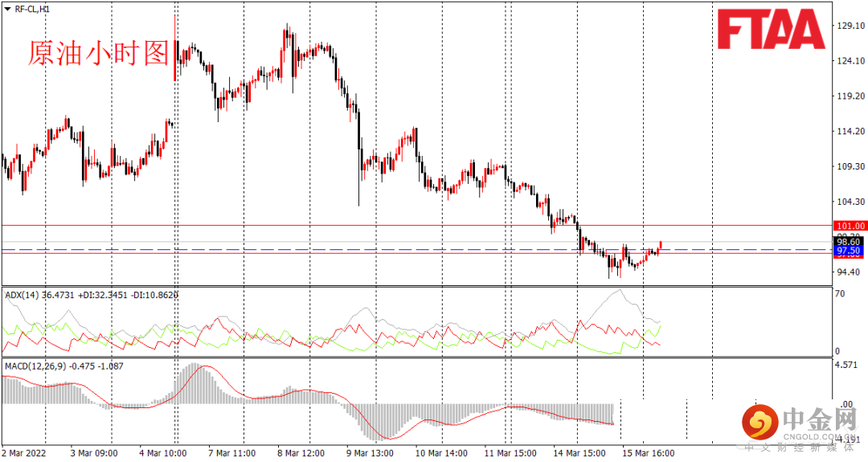Screen dimensions: 868x462
Task: Click the RF-CL,H1 symbol label
Action: coord(32,10)
